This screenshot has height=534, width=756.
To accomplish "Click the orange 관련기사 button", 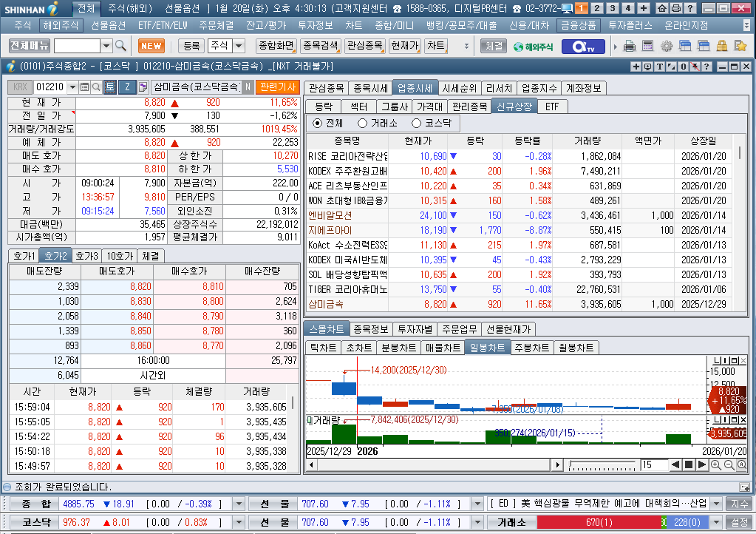I will pyautogui.click(x=278, y=87).
